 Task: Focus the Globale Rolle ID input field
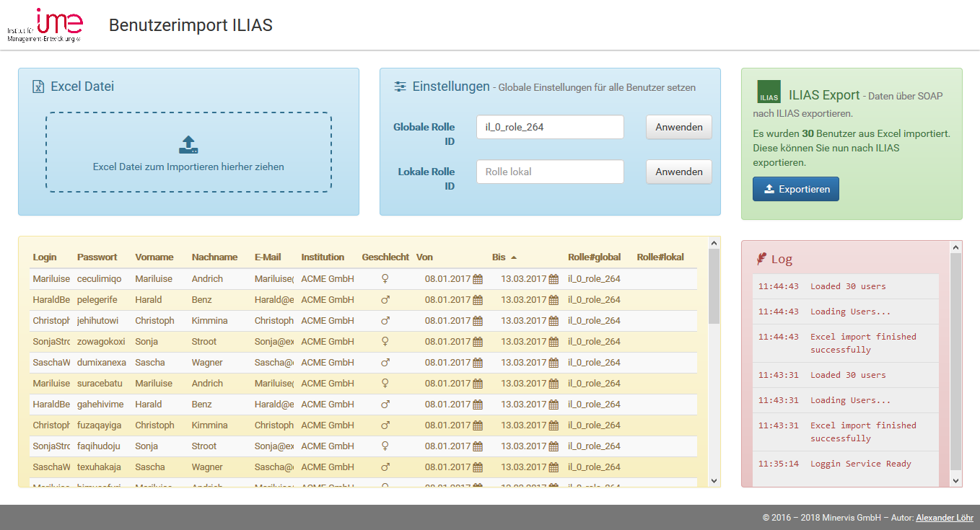[550, 127]
